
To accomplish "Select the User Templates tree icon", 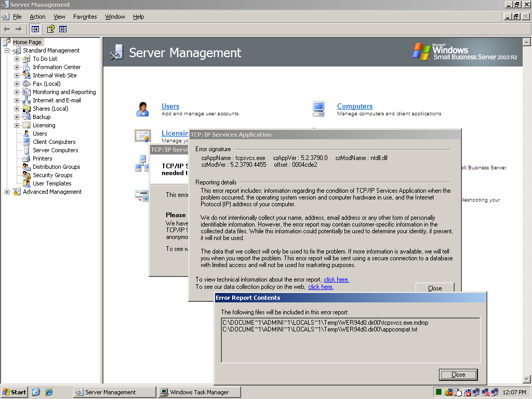I will [26, 183].
